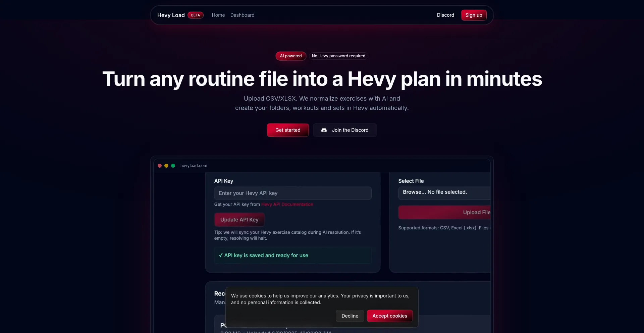Click the Select File heading
644x333 pixels.
tap(411, 181)
